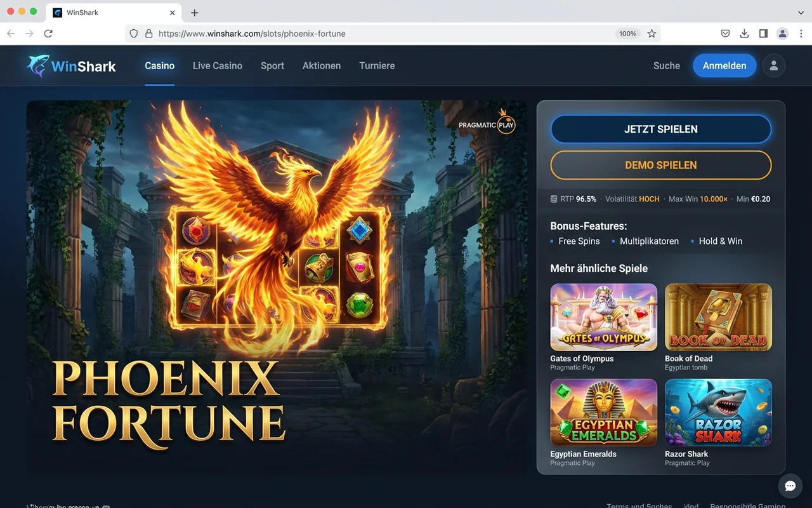Click the Phoenix Fortune hero banner image

click(x=277, y=288)
